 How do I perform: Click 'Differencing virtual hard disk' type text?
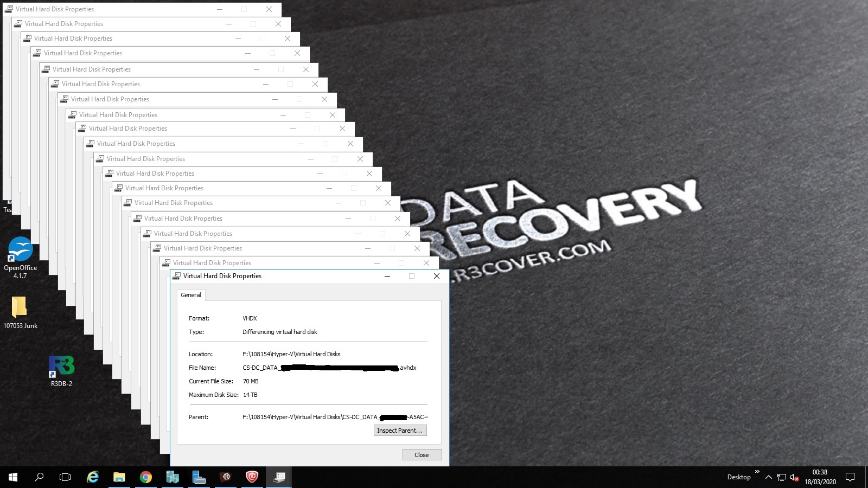point(280,332)
